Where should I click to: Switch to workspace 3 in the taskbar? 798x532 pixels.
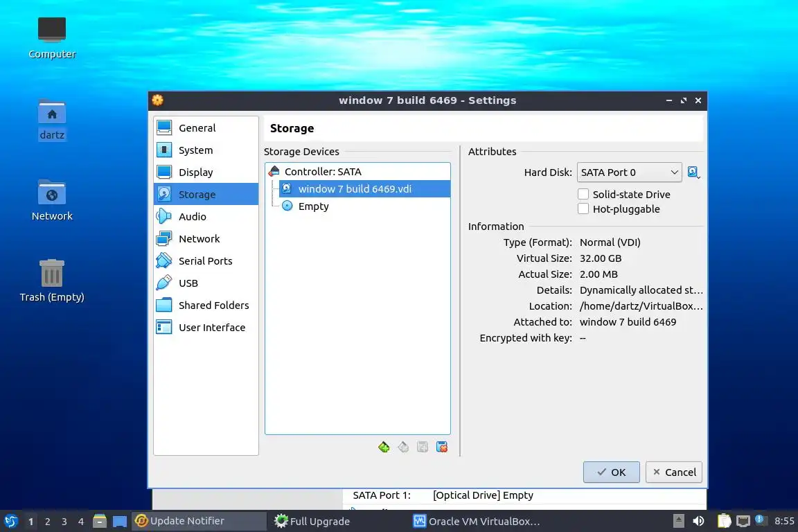[64, 522]
